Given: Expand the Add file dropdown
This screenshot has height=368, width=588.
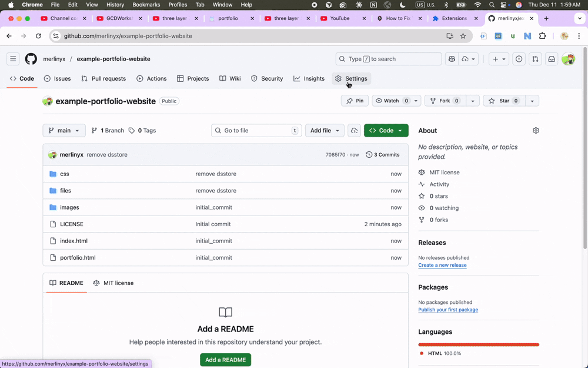Looking at the screenshot, I should [325, 131].
